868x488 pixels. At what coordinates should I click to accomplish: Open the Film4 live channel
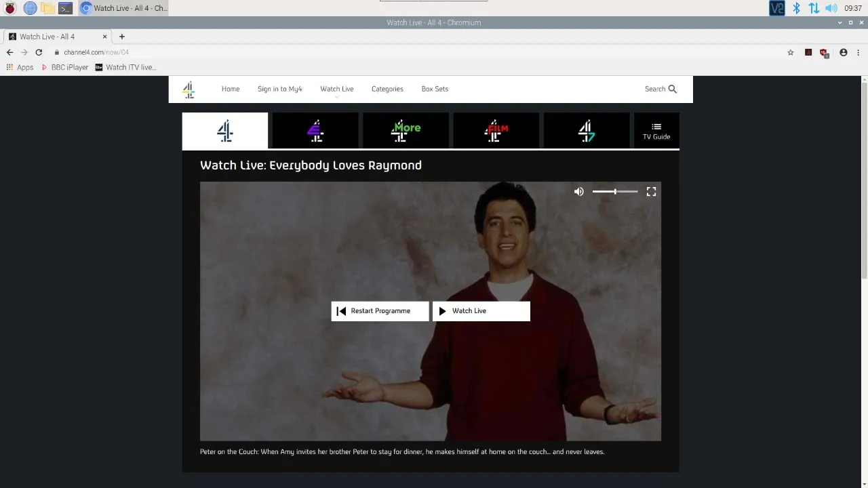[496, 130]
